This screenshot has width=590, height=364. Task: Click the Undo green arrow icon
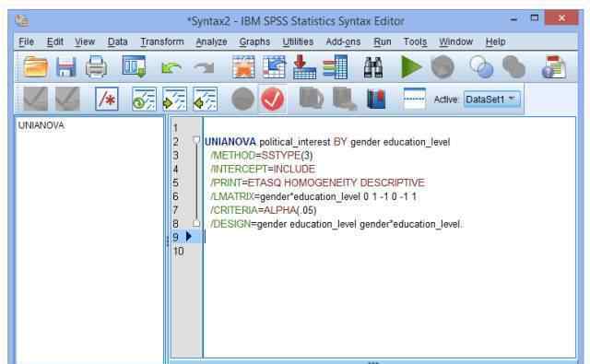tap(171, 68)
